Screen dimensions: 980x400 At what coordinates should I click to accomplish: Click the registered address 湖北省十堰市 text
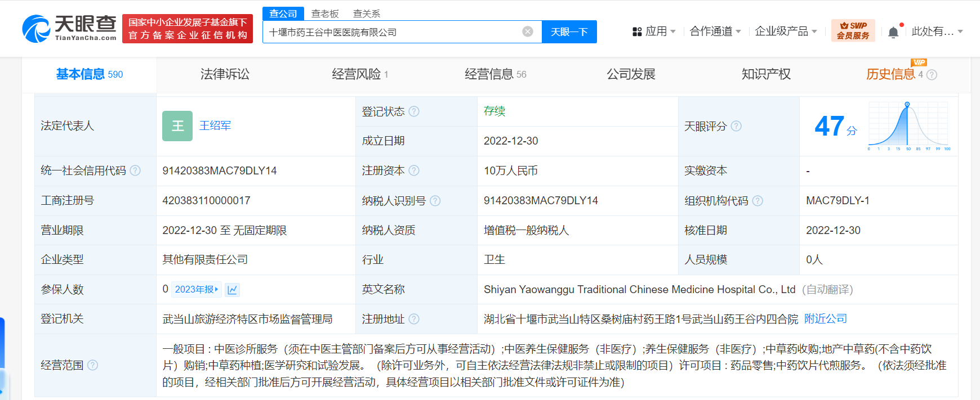click(641, 319)
